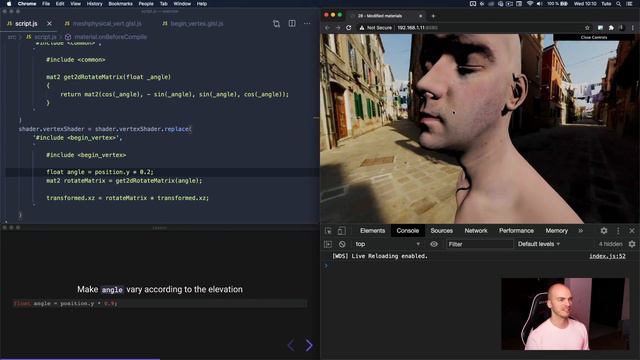Open DevTools settings gear
This screenshot has height=360, width=640.
pyautogui.click(x=604, y=231)
